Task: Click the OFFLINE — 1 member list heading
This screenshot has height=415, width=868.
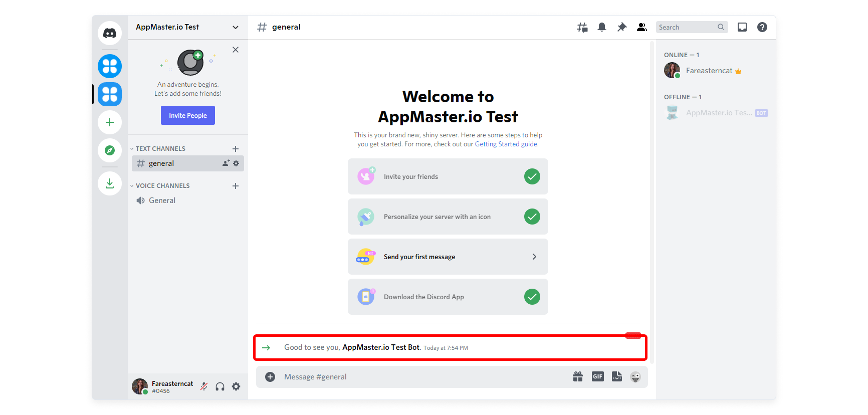Action: point(683,97)
